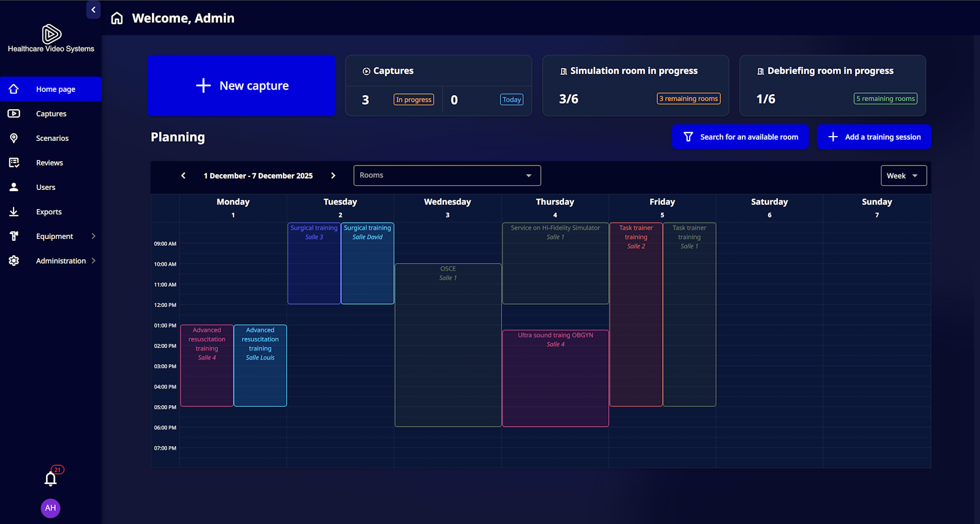This screenshot has width=980, height=524.
Task: Click the Captures camera icon in sidebar
Action: tap(13, 113)
